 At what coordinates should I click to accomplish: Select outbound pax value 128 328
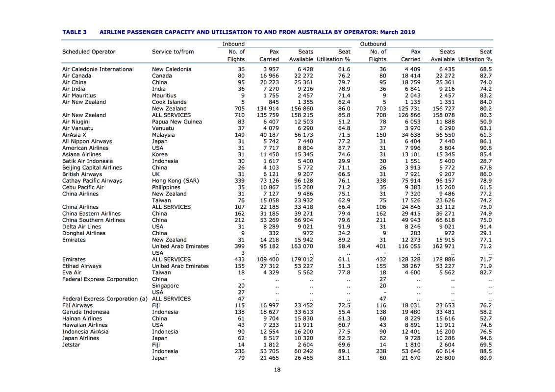click(x=409, y=259)
